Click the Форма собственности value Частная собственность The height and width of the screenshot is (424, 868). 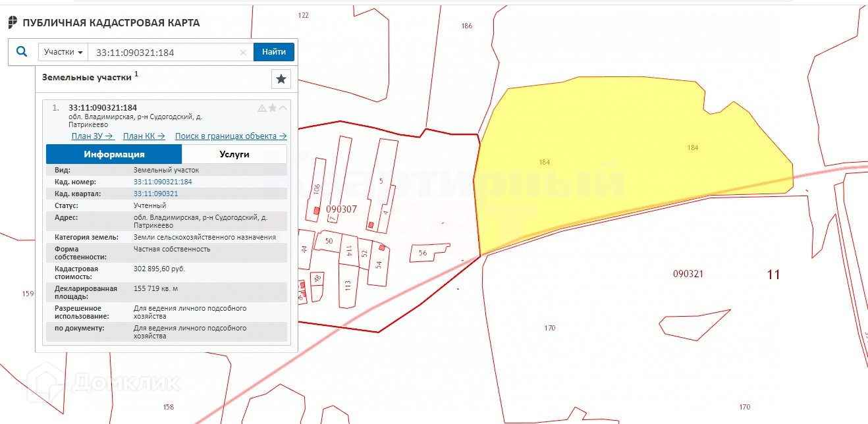pos(172,249)
